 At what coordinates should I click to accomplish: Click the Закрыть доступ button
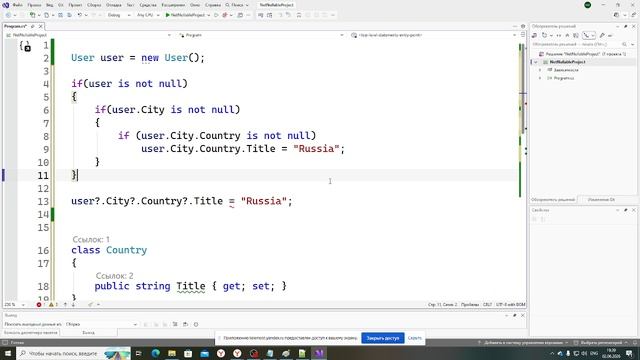point(382,338)
